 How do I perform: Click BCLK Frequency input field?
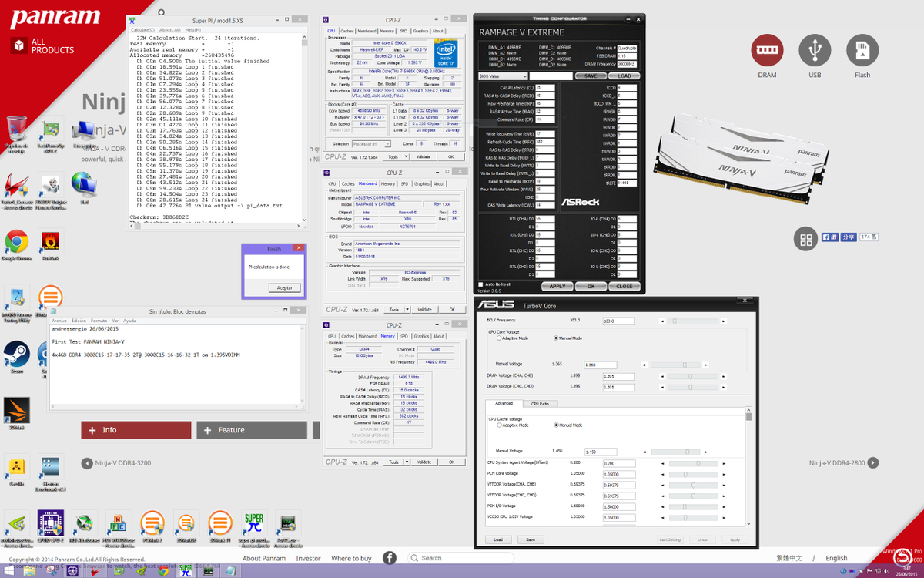(x=619, y=321)
